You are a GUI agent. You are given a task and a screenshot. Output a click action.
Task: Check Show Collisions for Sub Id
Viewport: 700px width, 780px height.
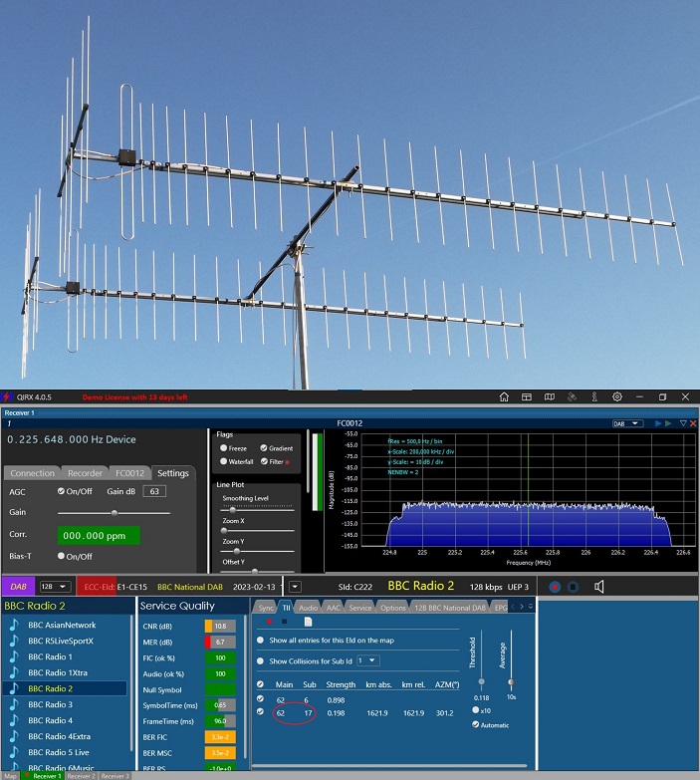[261, 660]
